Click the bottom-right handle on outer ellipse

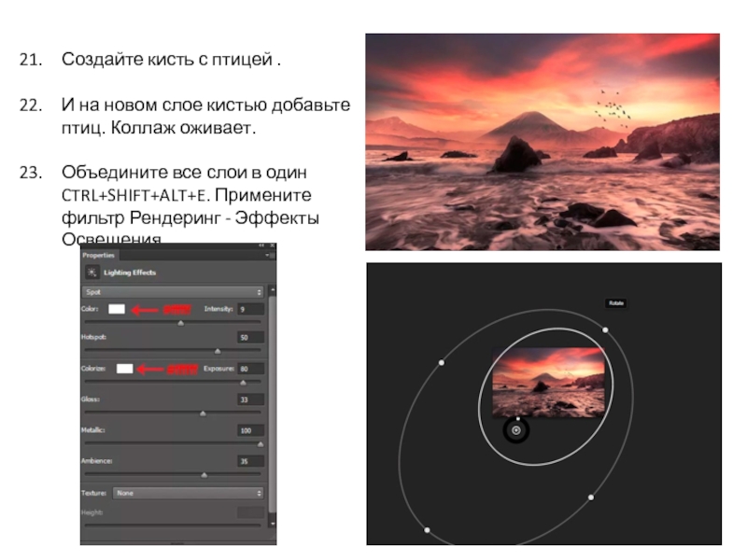(x=591, y=497)
